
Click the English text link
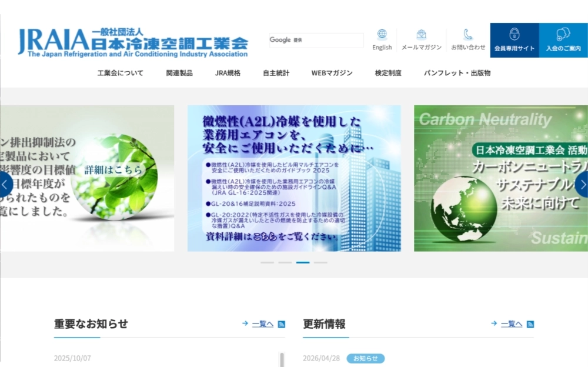click(x=382, y=47)
